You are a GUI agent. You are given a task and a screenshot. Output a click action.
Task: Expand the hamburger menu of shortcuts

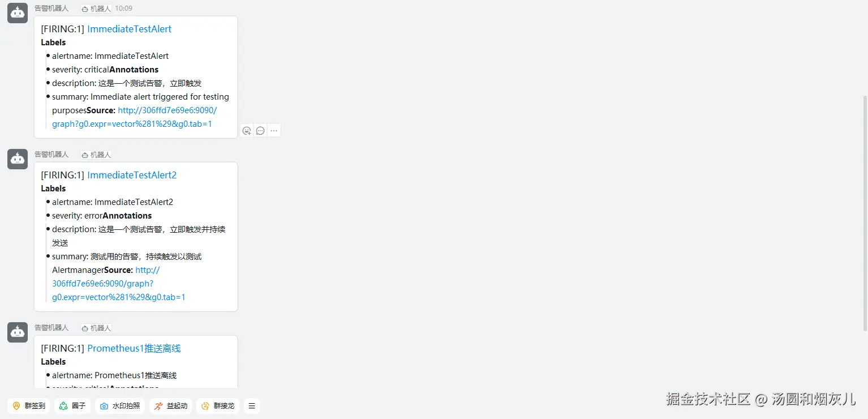tap(252, 406)
